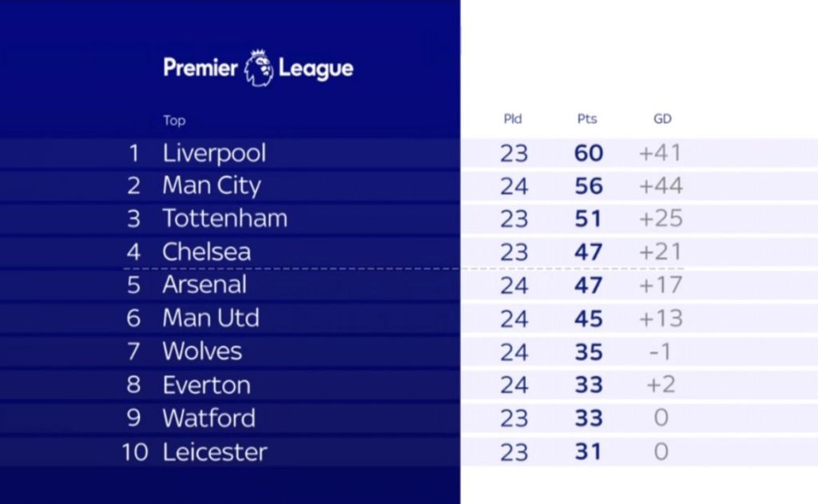Select the Liverpool team row

point(409,153)
